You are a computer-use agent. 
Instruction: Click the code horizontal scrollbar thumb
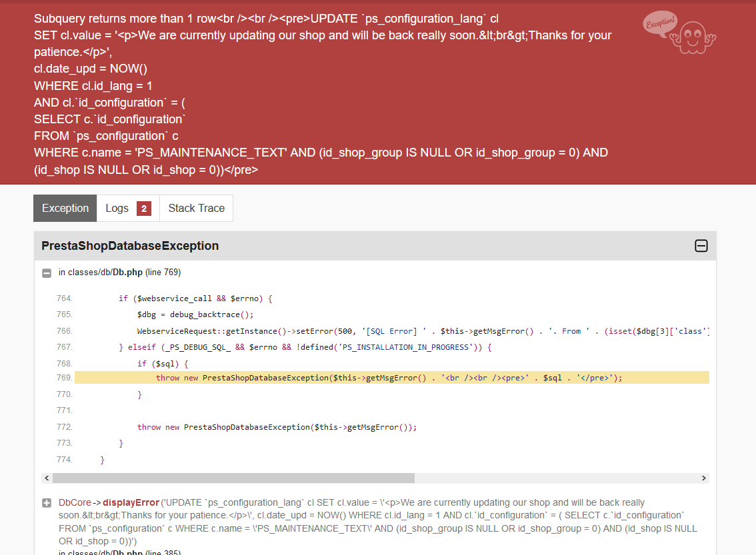(233, 478)
